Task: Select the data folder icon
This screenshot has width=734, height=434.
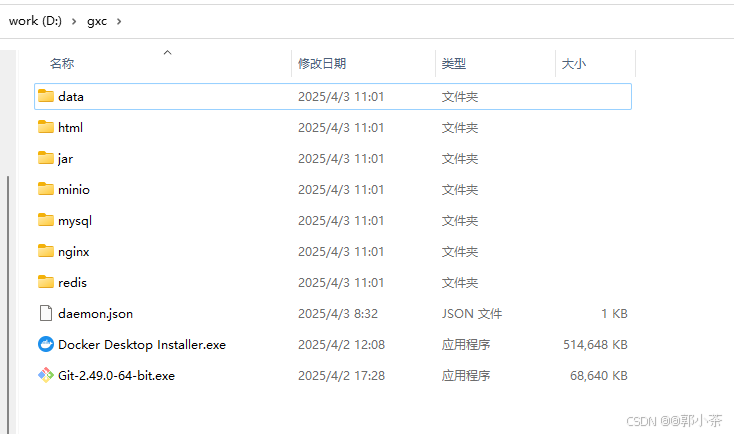Action: [45, 96]
